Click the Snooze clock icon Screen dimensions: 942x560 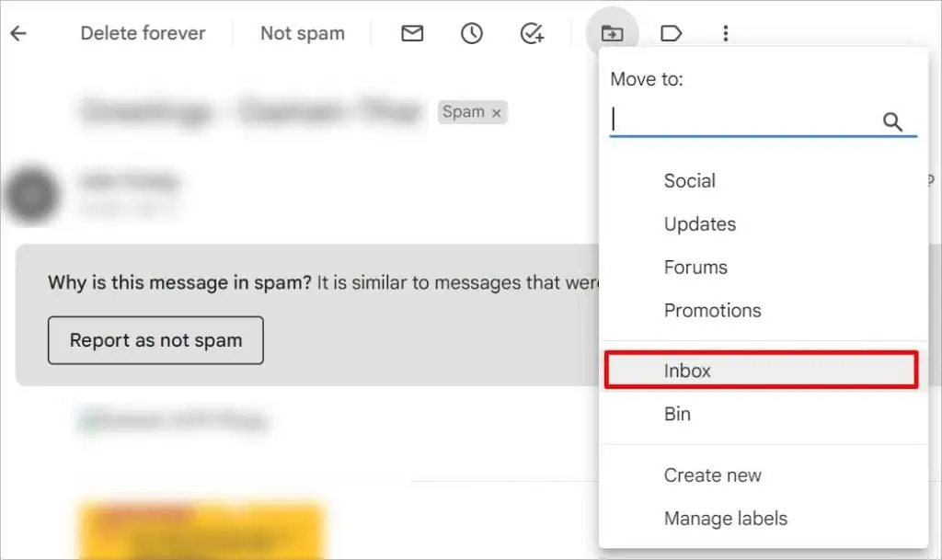pos(471,33)
